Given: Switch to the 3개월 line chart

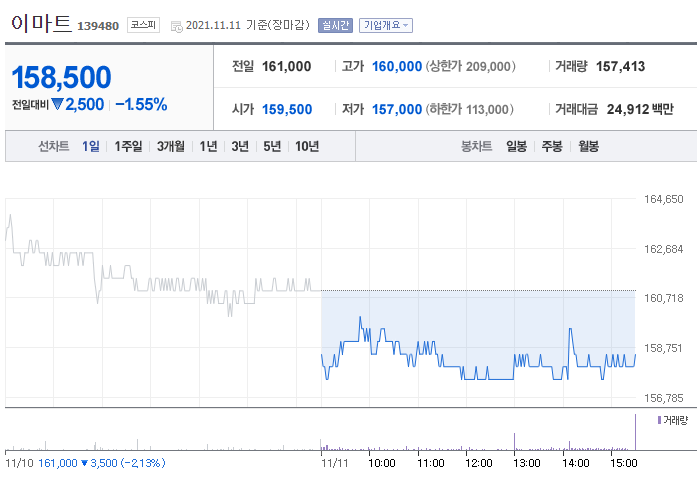Looking at the screenshot, I should 171,146.
